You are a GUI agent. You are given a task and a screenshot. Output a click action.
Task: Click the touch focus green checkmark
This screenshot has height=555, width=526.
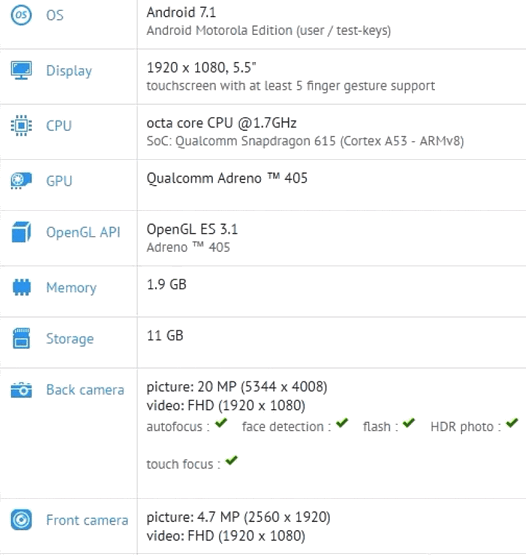pos(231,460)
